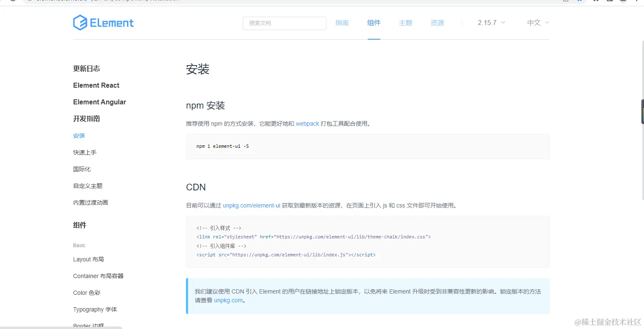Select 内置过渡动画 in the sidebar
Image resolution: width=644 pixels, height=329 pixels.
pos(91,202)
